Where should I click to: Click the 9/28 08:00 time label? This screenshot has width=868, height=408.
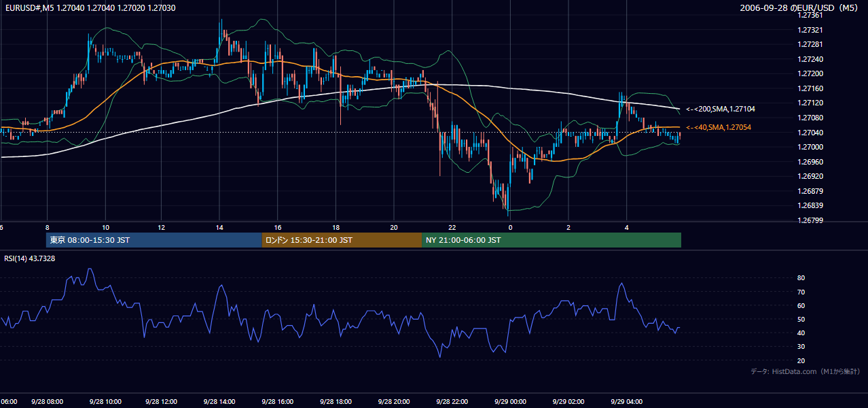47,401
